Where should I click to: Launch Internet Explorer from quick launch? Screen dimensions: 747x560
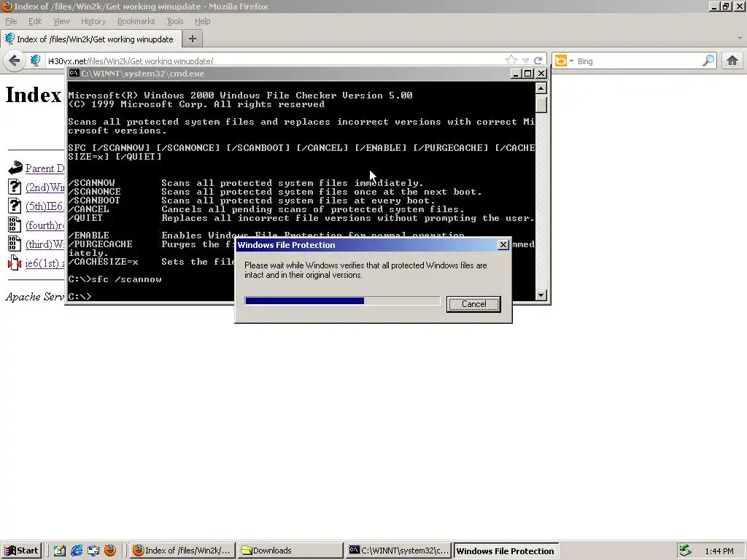76,551
